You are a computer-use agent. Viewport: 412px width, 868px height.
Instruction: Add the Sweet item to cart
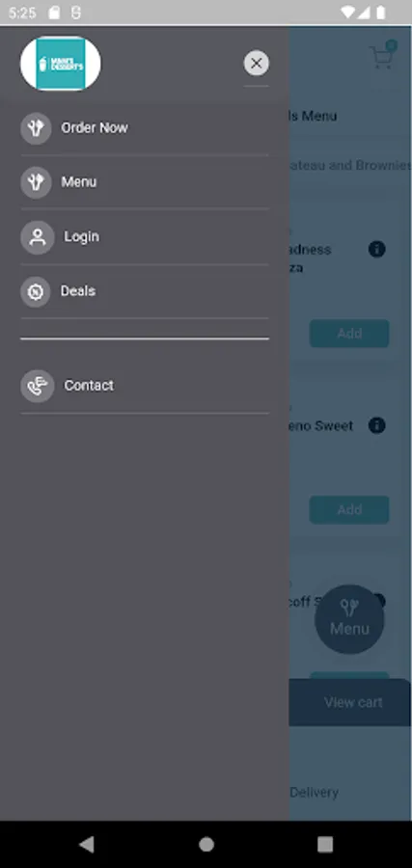[349, 509]
